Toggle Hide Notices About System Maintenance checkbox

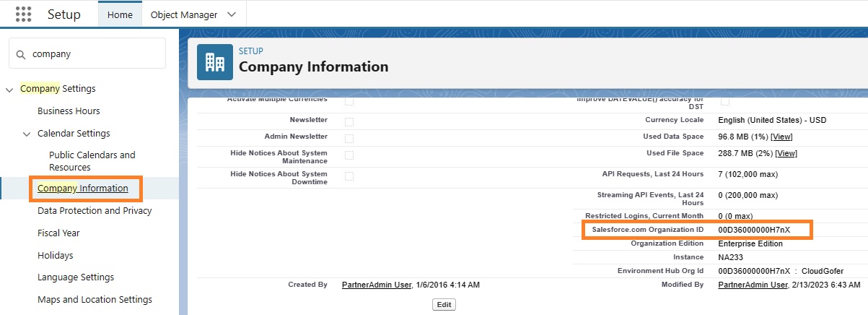(349, 155)
